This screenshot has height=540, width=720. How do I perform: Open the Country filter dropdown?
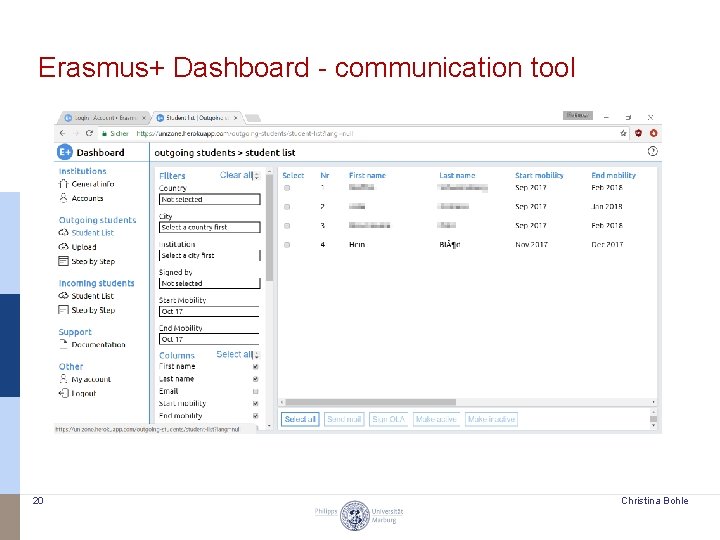click(210, 199)
